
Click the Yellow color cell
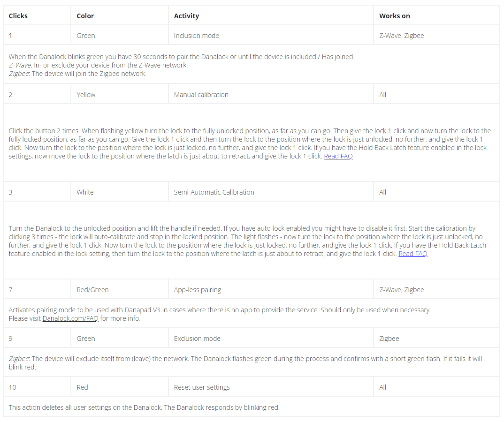coord(86,95)
